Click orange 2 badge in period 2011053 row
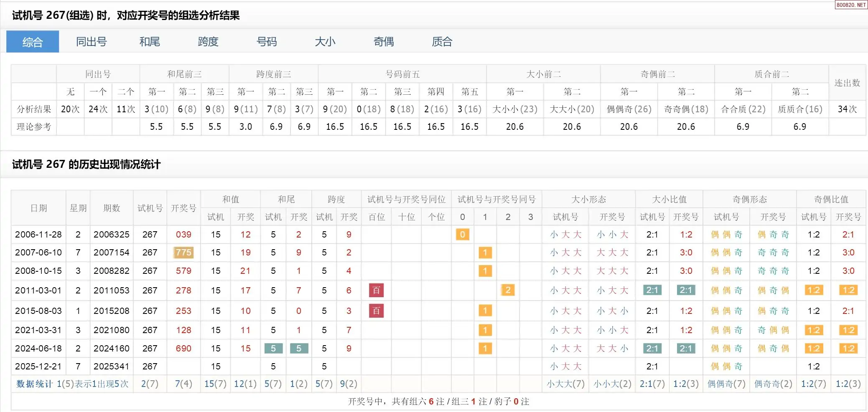Image resolution: width=868 pixels, height=412 pixels. [508, 290]
